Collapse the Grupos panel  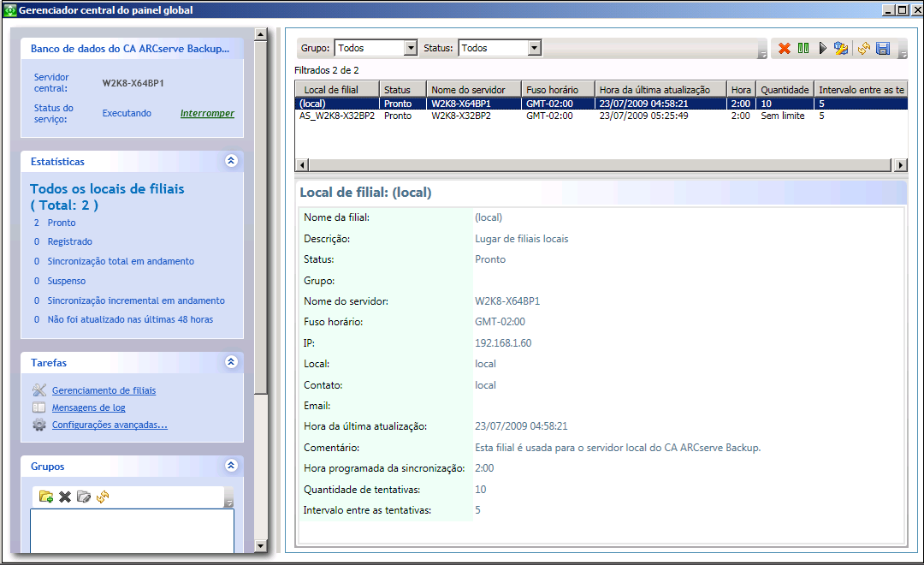tap(230, 466)
